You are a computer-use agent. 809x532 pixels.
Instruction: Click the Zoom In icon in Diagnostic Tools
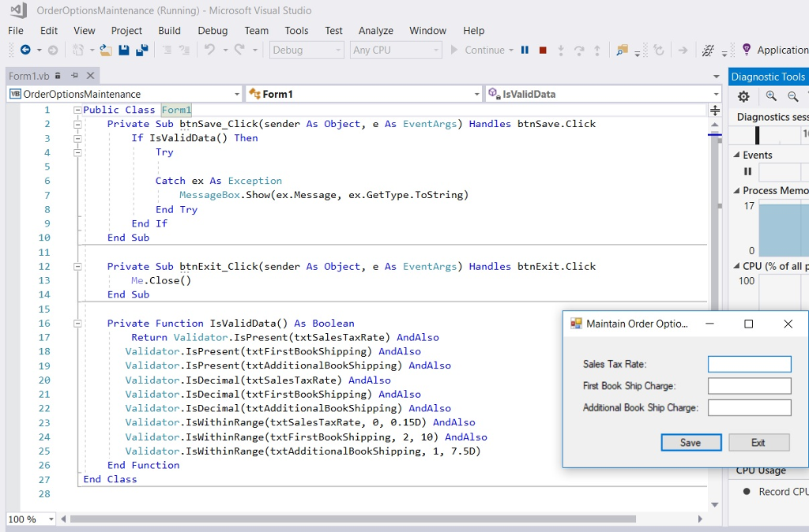click(x=770, y=96)
